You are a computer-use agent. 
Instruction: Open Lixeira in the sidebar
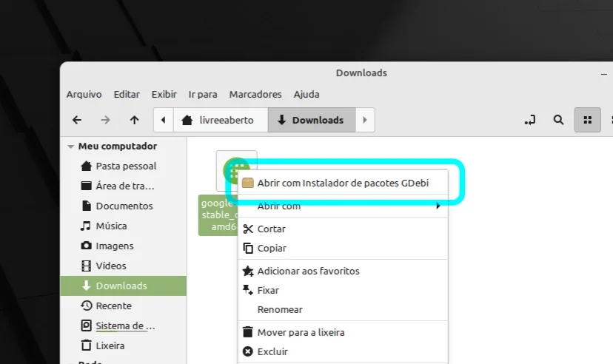click(123, 346)
